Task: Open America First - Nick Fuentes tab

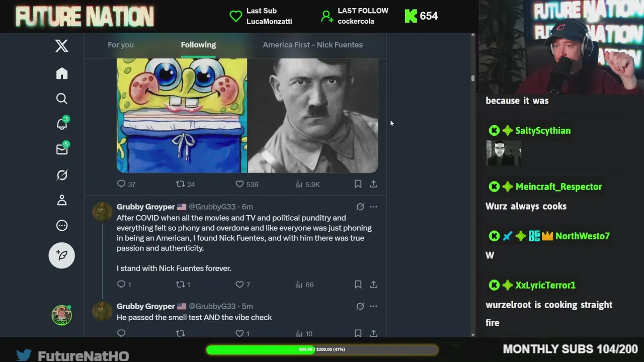Action: 312,45
